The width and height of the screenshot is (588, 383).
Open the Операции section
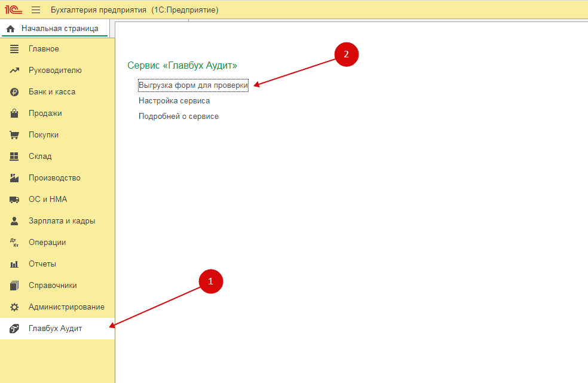[47, 243]
